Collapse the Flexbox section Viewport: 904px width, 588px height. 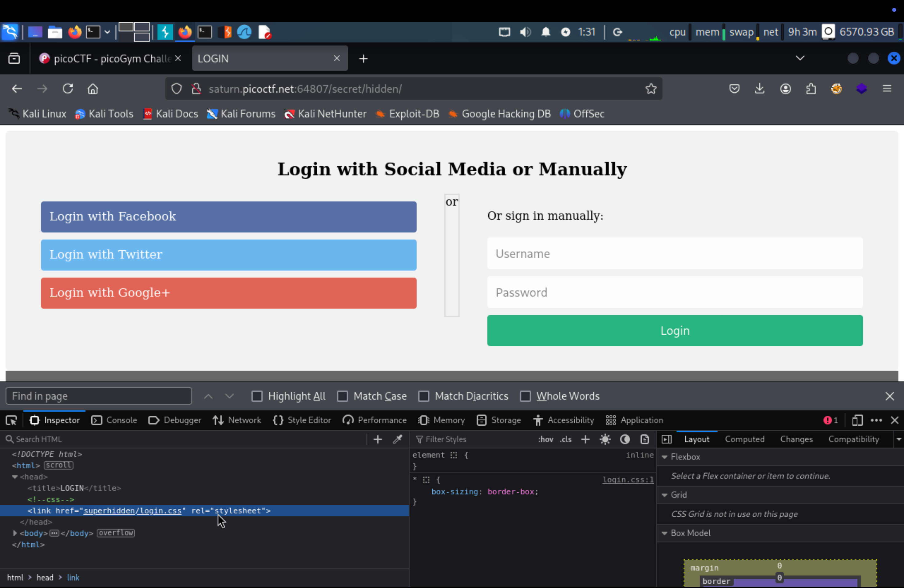(x=664, y=457)
